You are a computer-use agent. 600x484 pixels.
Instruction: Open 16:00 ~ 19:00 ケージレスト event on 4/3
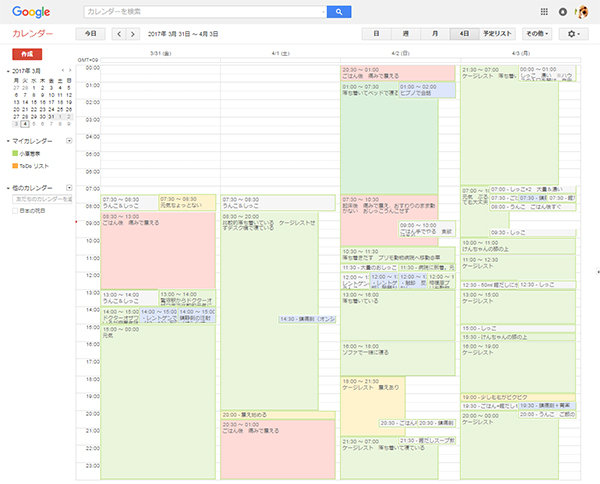click(x=518, y=367)
